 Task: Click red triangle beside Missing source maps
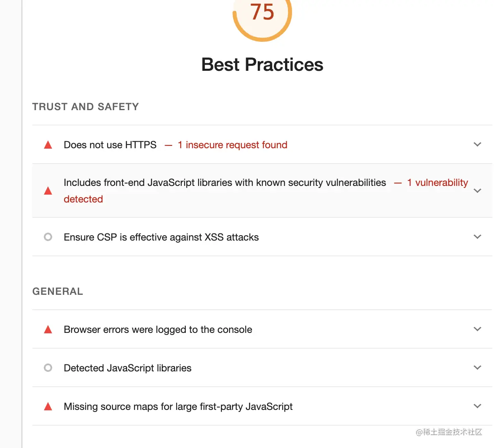(48, 407)
